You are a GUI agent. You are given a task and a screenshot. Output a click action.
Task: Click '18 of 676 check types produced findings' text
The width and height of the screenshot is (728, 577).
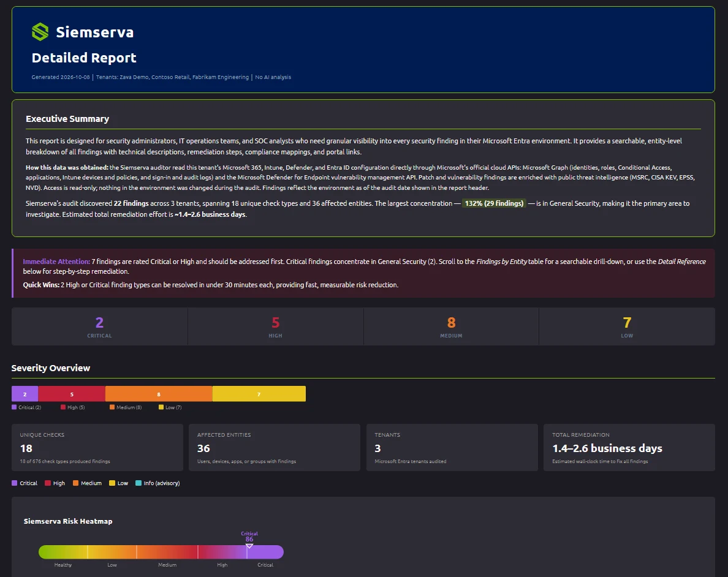[65, 461]
